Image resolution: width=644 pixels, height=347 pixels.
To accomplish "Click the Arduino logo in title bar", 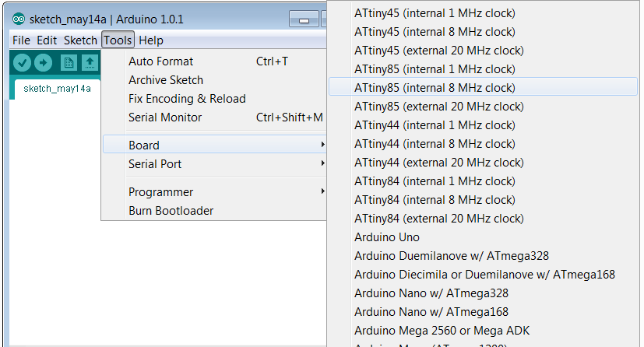I will point(19,19).
